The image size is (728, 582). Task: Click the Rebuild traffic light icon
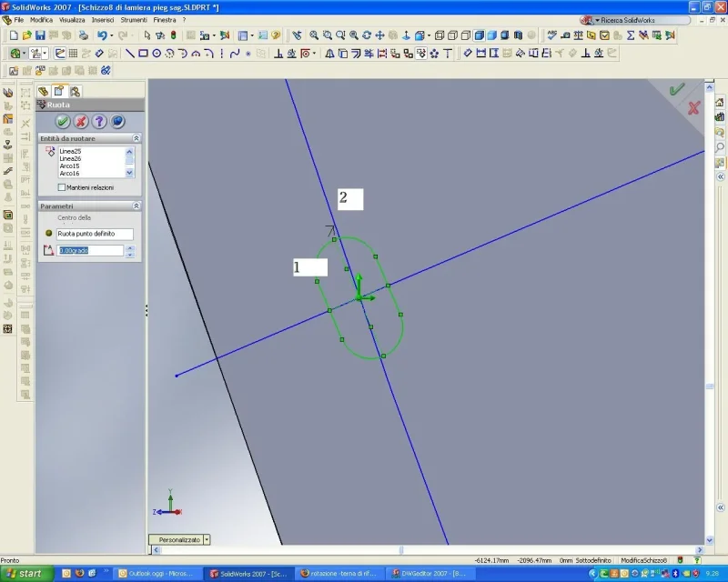(x=174, y=35)
